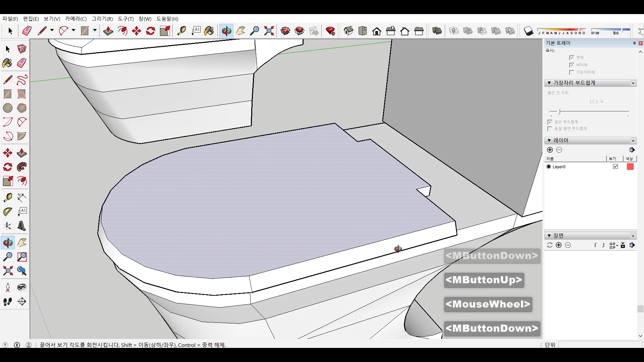Viewport: 644px width, 362px height.
Task: Collapse the 레이어 panel section
Action: pyautogui.click(x=549, y=140)
